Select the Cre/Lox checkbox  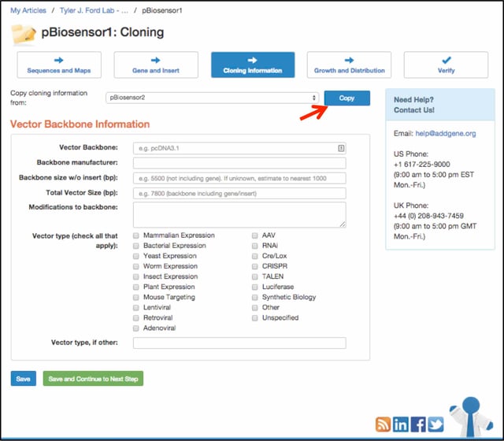tap(255, 256)
